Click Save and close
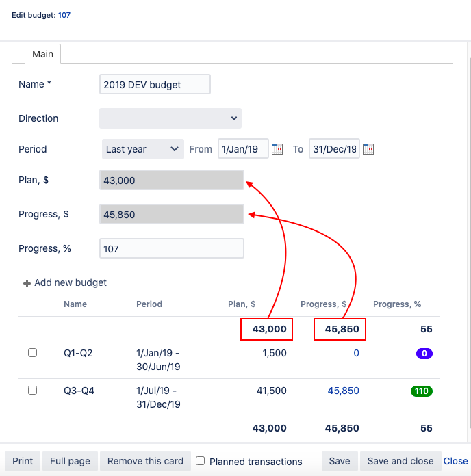The height and width of the screenshot is (476, 471). pyautogui.click(x=400, y=461)
